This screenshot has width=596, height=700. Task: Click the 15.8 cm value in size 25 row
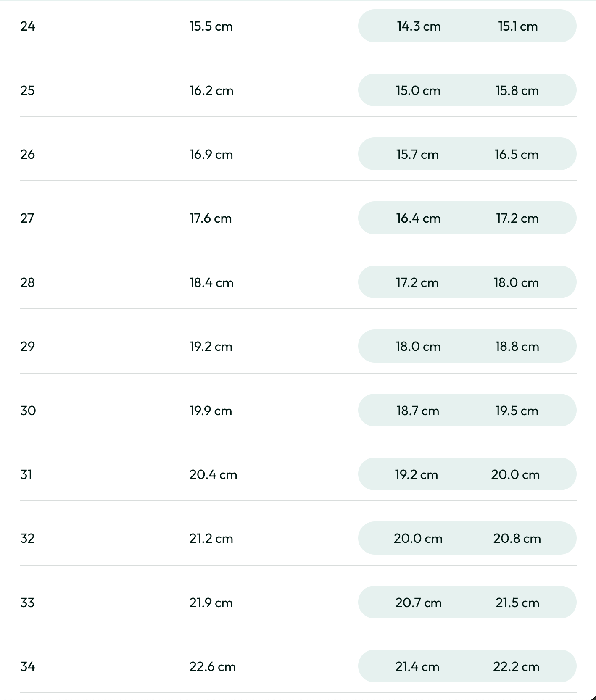[517, 91]
